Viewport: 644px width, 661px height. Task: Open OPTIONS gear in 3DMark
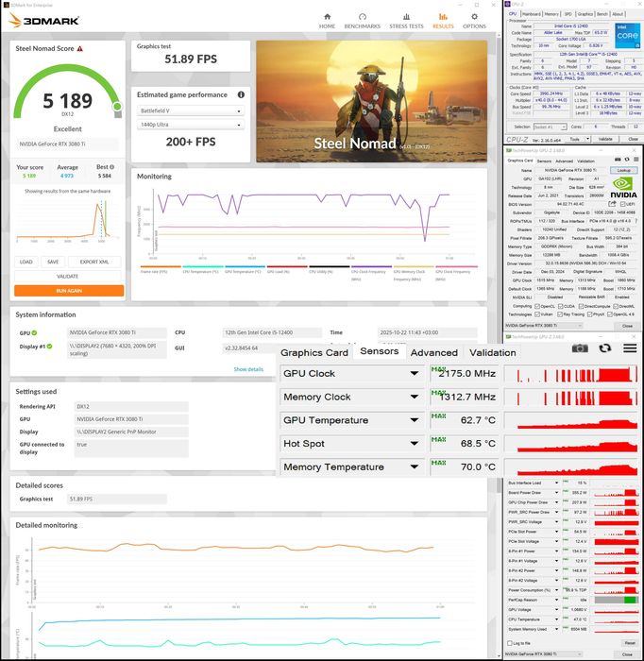tap(474, 17)
